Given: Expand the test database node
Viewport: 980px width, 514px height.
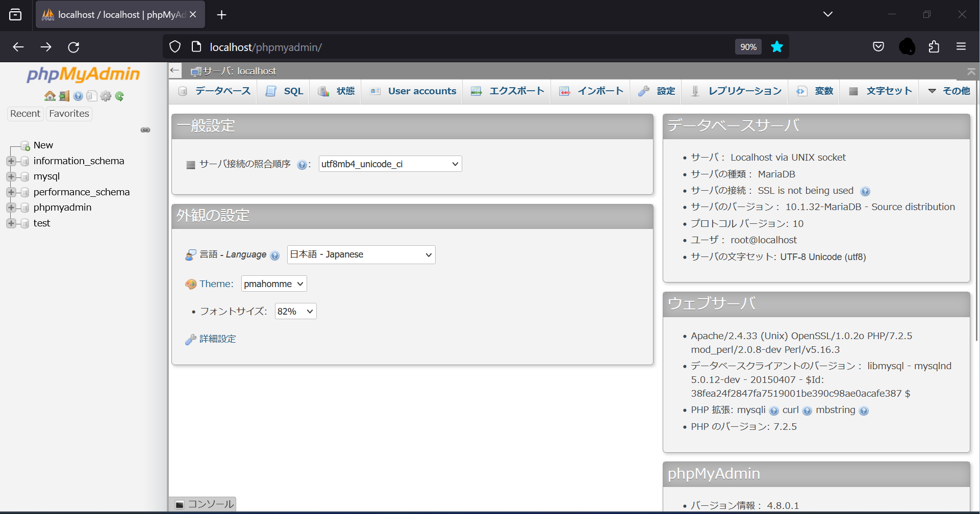Looking at the screenshot, I should (x=11, y=223).
